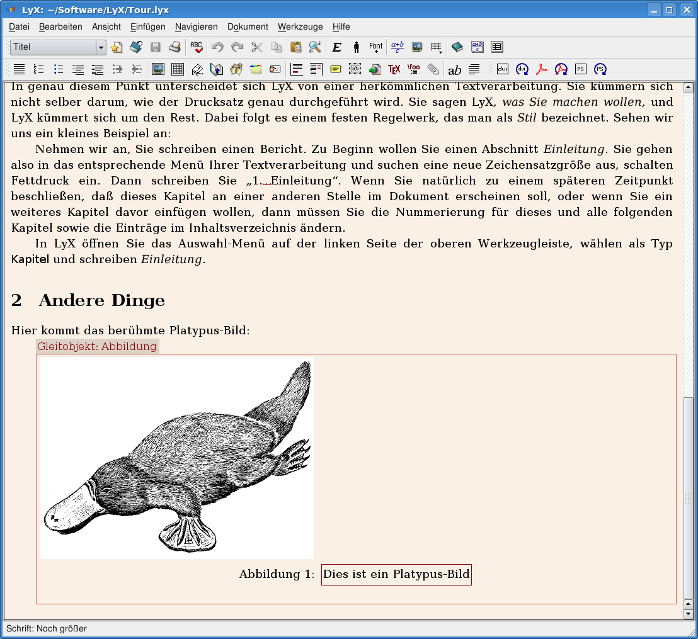Collapse the Gleitobjekt: Abbildung float

coord(97,346)
